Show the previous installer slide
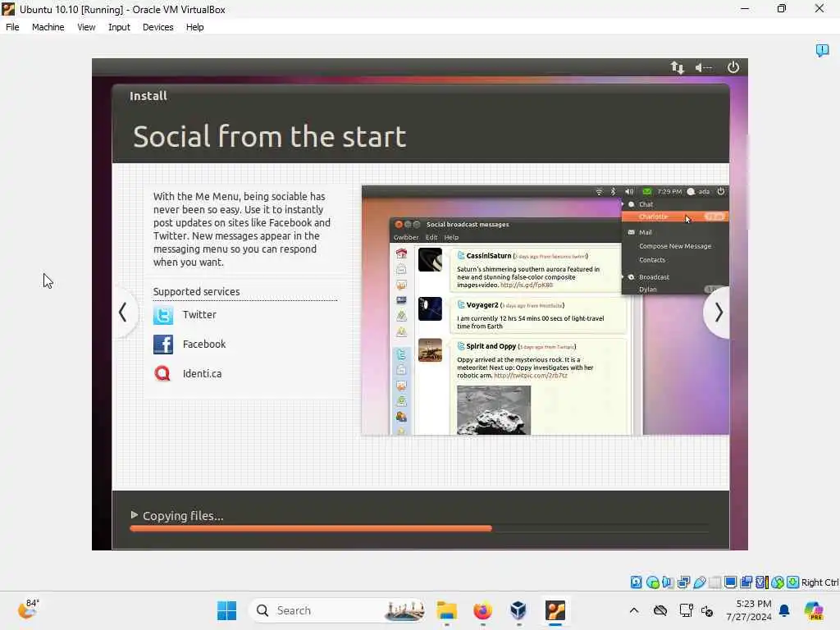The width and height of the screenshot is (840, 630). (x=123, y=312)
